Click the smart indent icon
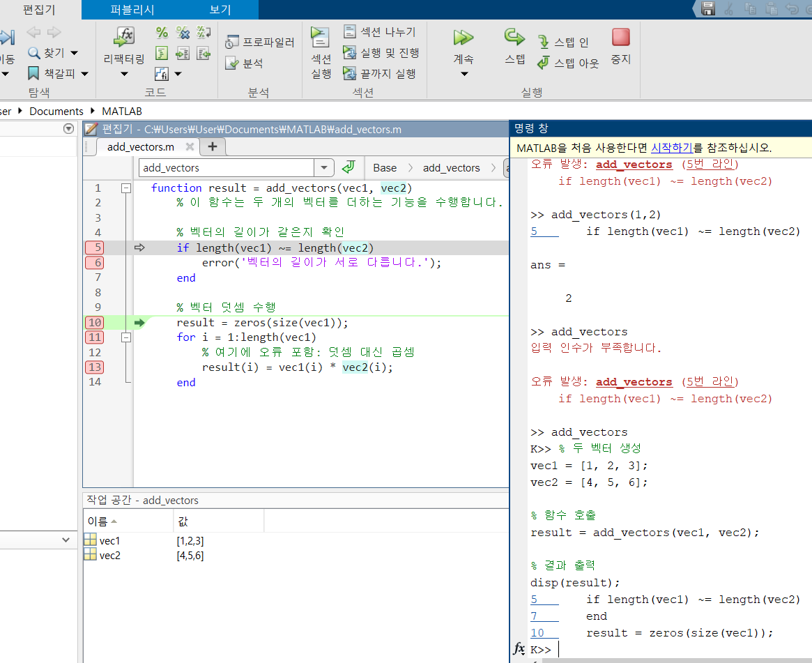 pos(162,54)
